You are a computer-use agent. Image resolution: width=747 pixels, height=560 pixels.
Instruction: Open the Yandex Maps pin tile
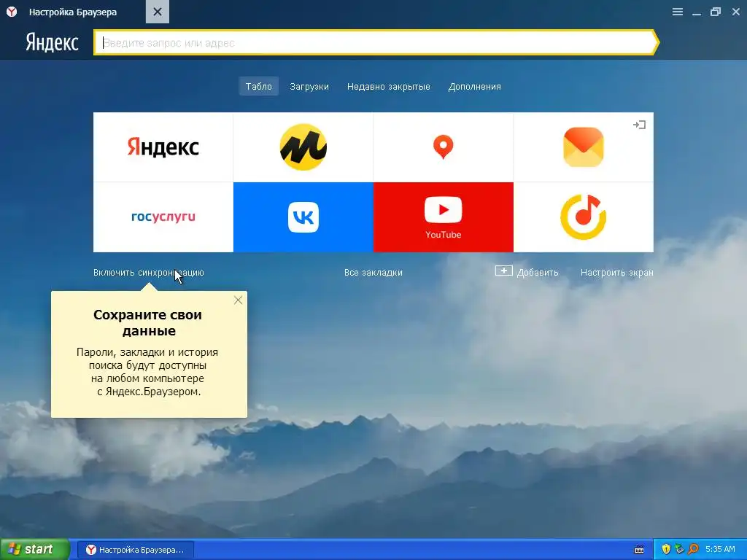tap(443, 147)
